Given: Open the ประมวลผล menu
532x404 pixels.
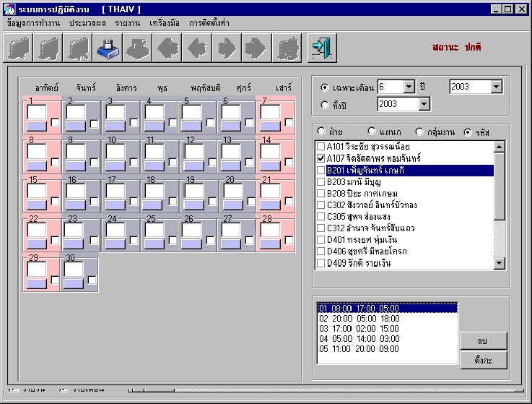Looking at the screenshot, I should point(87,23).
